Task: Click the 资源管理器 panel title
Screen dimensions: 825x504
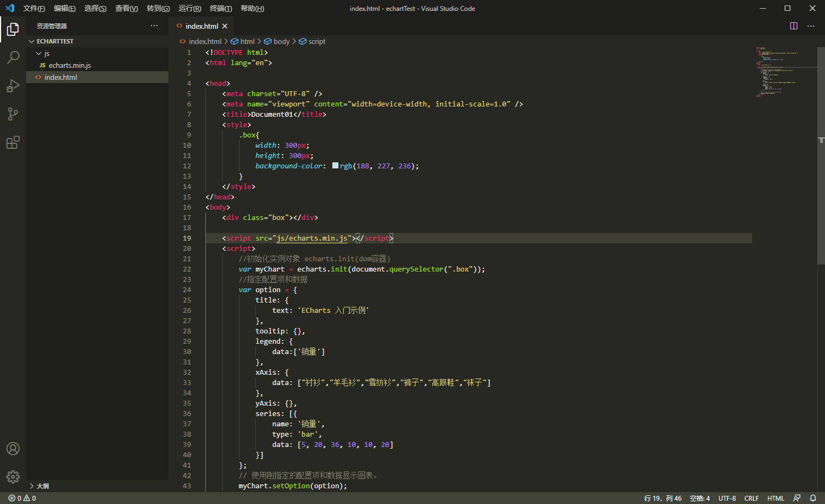Action: tap(52, 26)
